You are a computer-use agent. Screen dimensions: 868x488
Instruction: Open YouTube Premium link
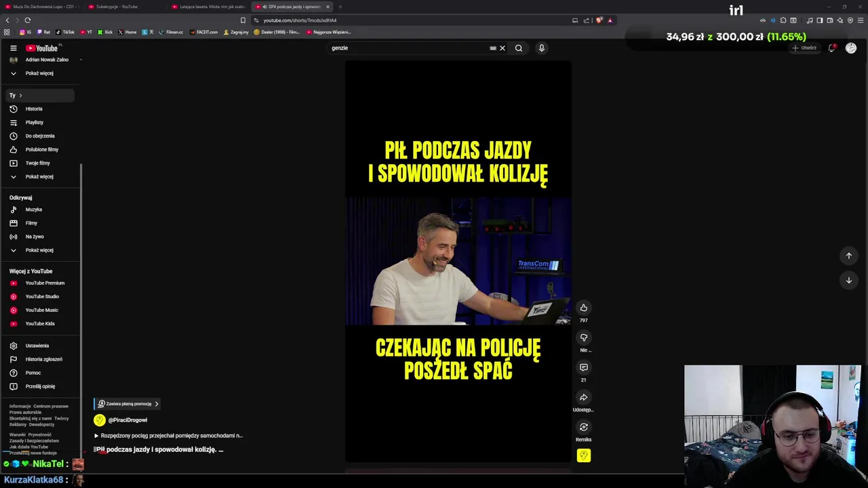(41, 283)
